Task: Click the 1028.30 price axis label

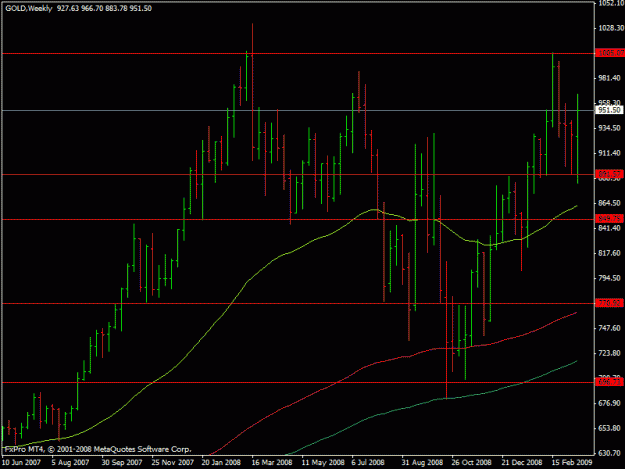Action: [611, 28]
